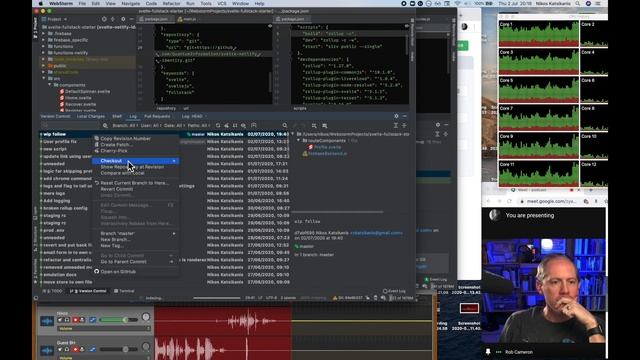Click the locate file target icon in Project panel
Image resolution: width=640 pixels, height=360 pixels.
(104, 19)
